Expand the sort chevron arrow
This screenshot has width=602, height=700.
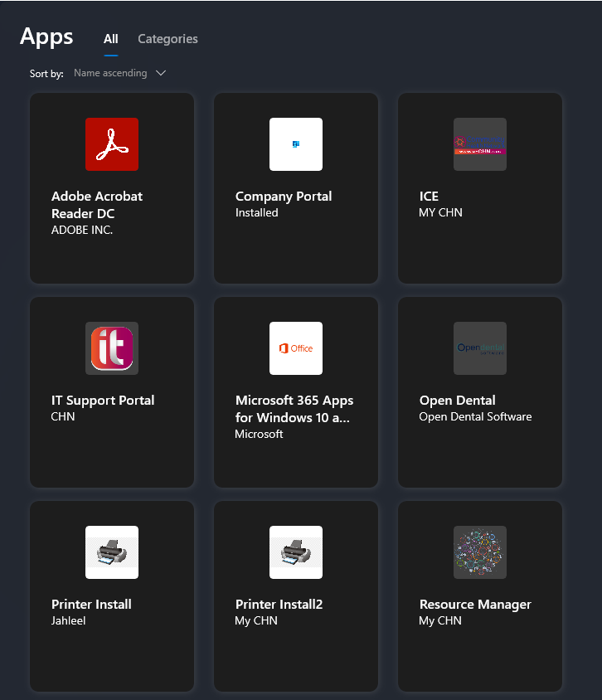pyautogui.click(x=161, y=73)
